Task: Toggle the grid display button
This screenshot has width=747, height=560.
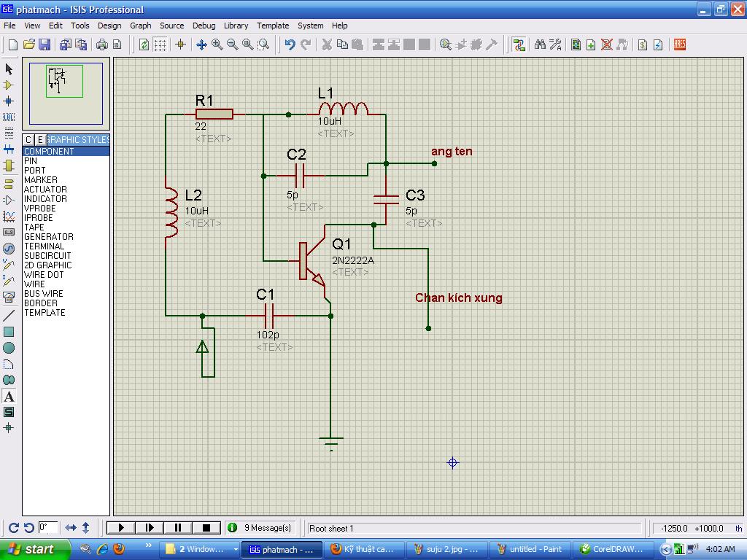Action: click(x=160, y=44)
